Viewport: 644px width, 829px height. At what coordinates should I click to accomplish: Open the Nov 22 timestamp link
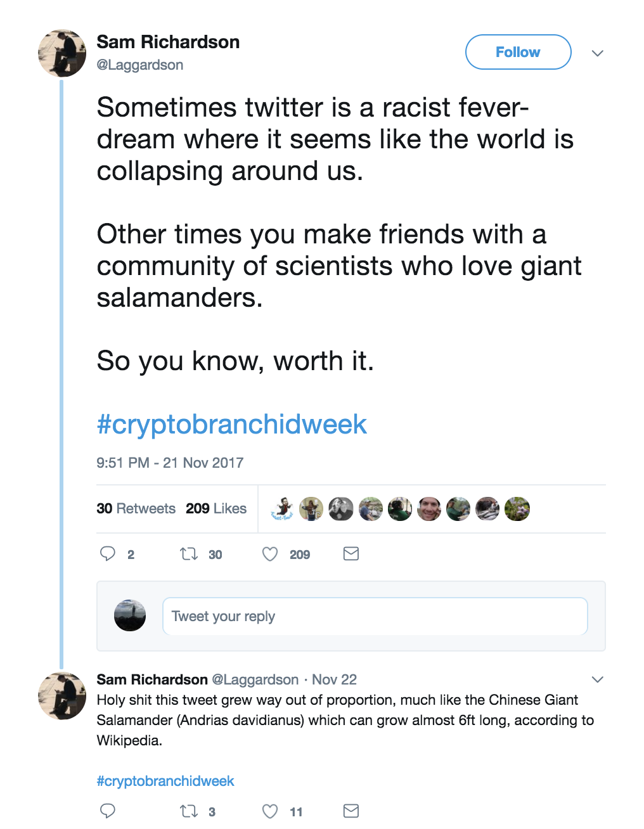tap(334, 679)
